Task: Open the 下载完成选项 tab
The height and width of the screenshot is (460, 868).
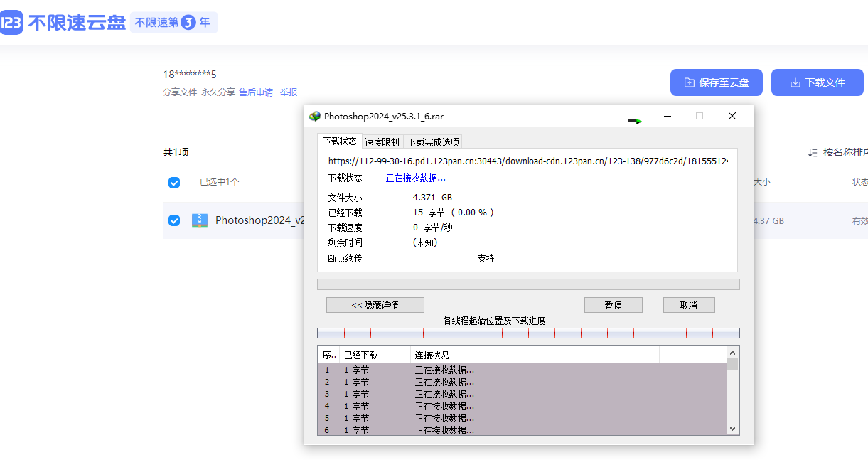Action: pos(434,142)
